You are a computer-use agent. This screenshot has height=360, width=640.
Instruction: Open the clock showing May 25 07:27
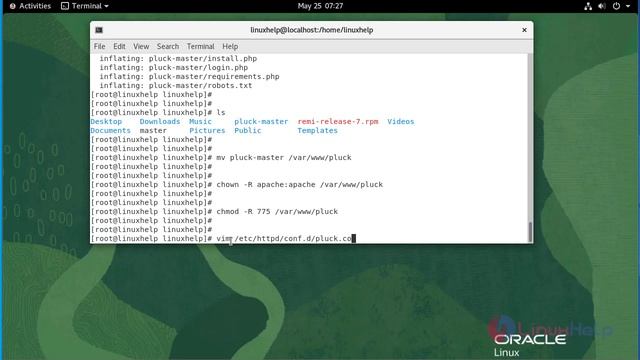(320, 6)
